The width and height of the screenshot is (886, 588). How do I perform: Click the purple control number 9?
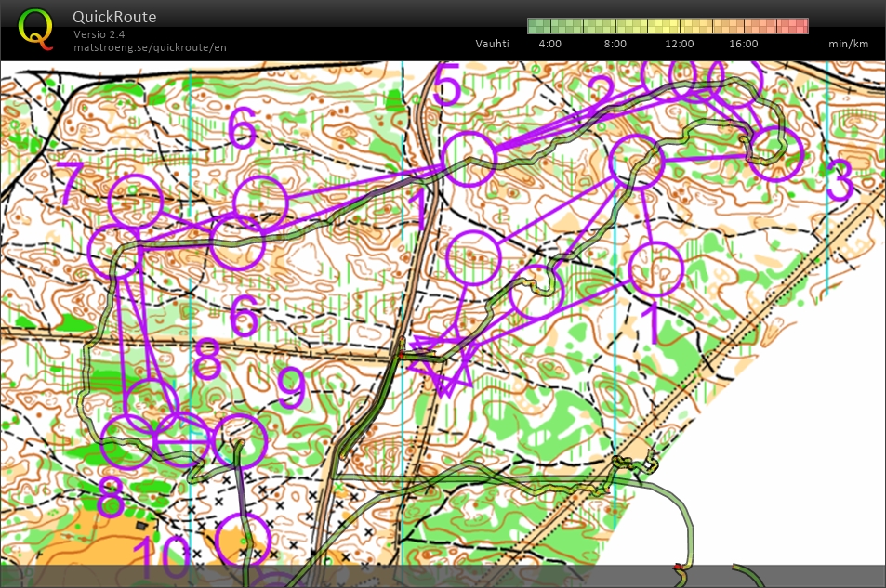pos(292,388)
